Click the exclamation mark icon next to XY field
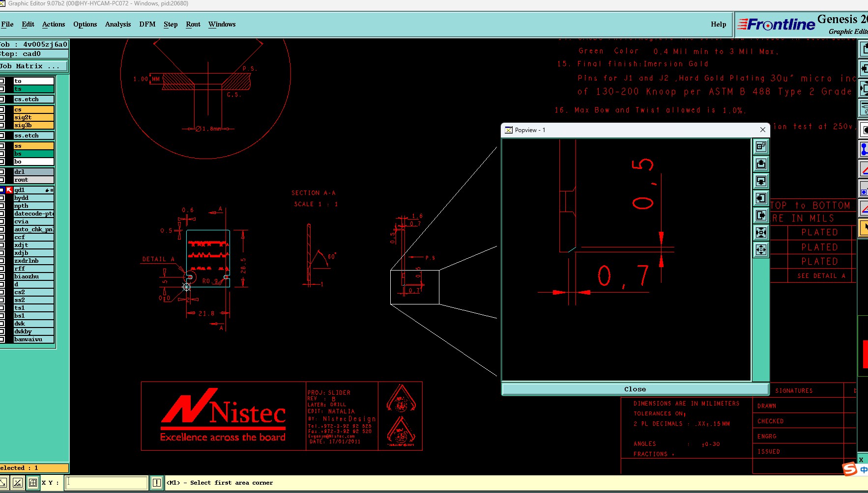 [x=156, y=483]
